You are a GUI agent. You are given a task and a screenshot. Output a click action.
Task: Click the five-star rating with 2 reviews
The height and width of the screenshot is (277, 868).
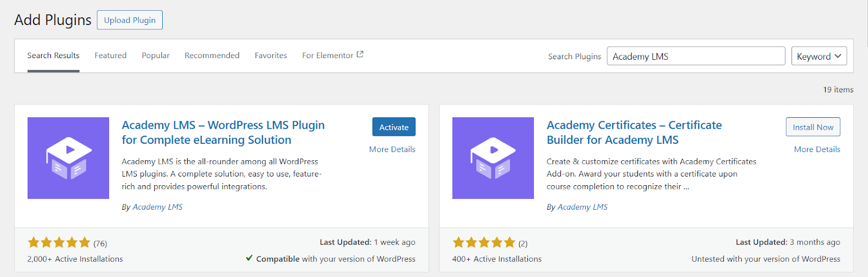[x=484, y=243]
